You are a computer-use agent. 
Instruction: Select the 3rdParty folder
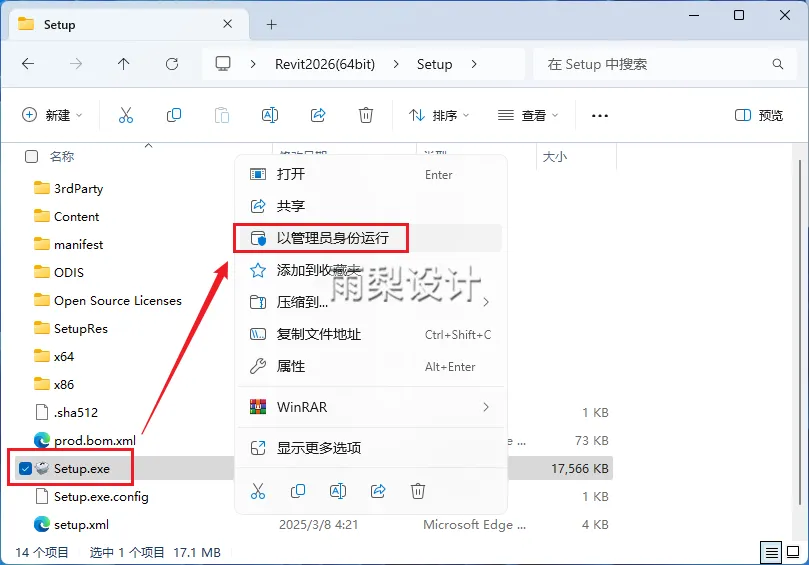[78, 188]
